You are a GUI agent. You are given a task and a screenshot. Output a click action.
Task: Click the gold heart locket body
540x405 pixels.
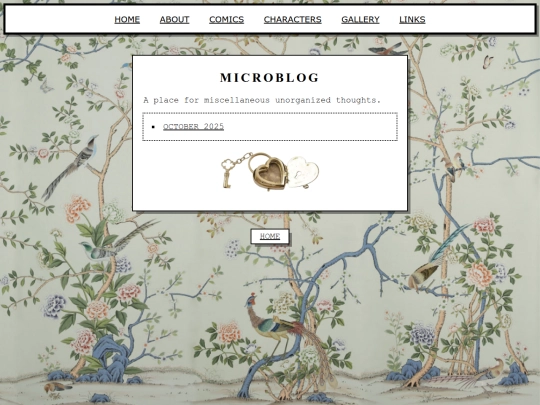269,172
